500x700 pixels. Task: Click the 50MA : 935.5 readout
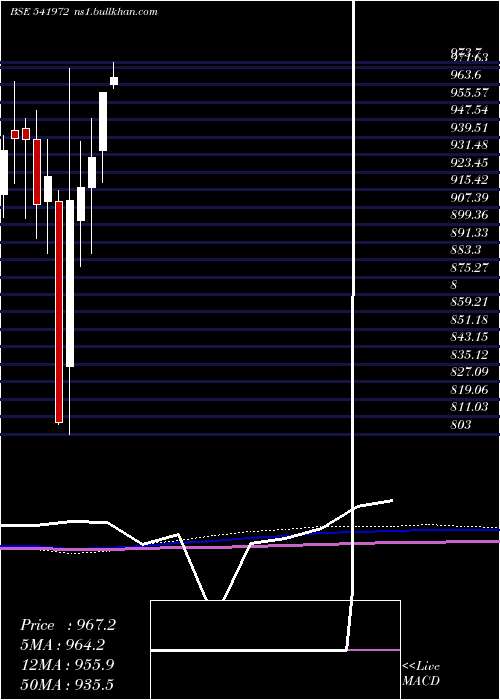pos(68,684)
